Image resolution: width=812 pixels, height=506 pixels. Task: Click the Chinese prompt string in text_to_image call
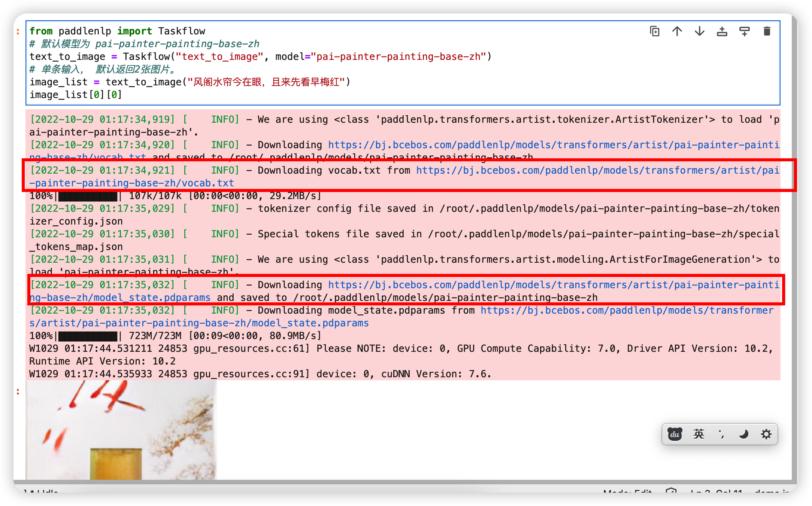tap(266, 82)
